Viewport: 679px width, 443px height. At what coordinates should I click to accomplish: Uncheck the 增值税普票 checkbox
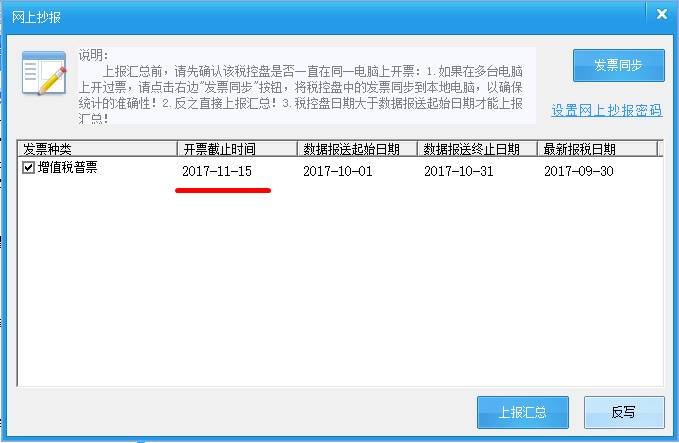coord(28,167)
